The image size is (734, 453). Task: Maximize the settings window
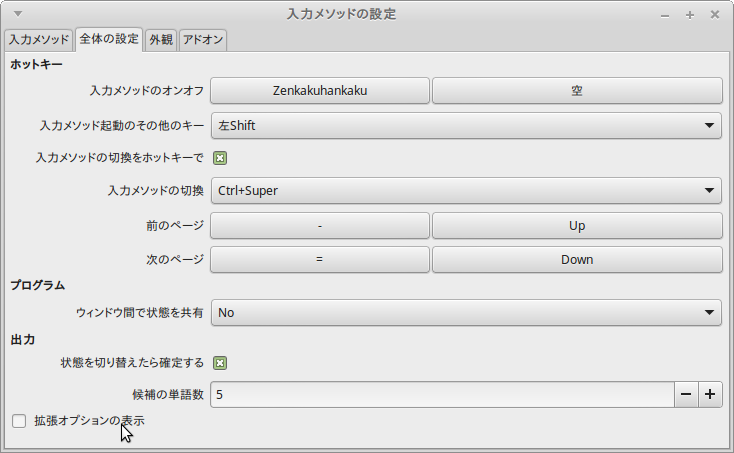coord(690,15)
